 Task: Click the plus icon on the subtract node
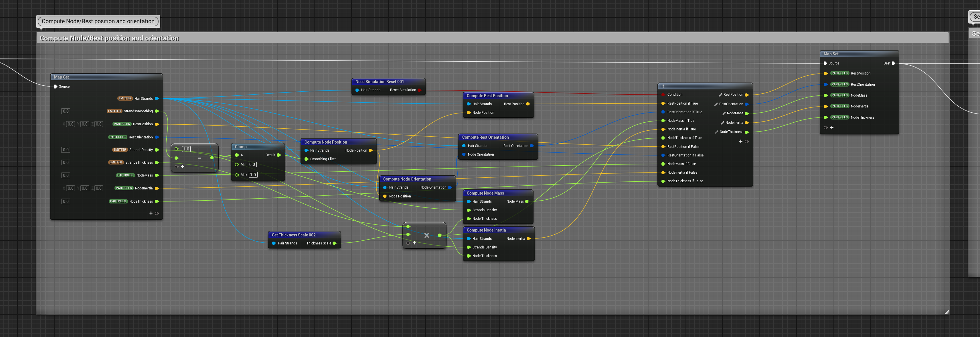(x=183, y=166)
